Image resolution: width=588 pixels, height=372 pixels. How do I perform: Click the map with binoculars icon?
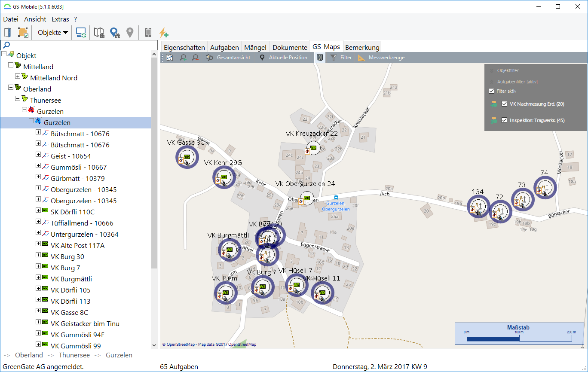pyautogui.click(x=99, y=32)
